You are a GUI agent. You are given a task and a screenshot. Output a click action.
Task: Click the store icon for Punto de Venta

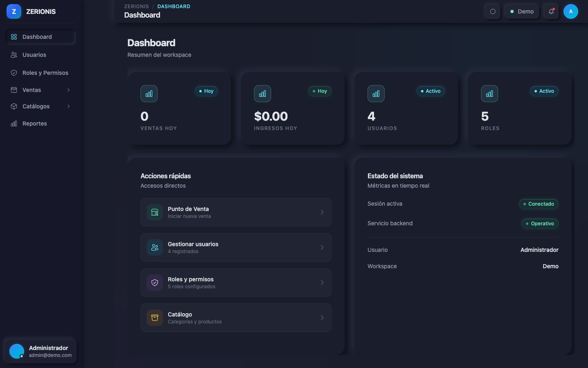pyautogui.click(x=155, y=212)
